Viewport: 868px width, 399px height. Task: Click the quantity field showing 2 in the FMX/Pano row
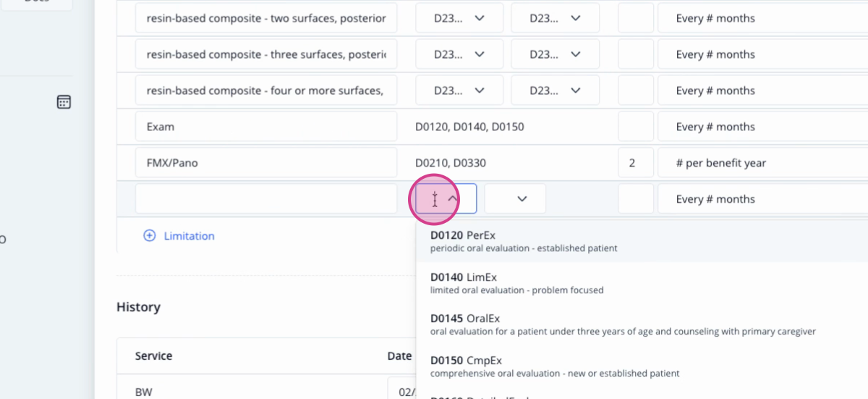[636, 163]
